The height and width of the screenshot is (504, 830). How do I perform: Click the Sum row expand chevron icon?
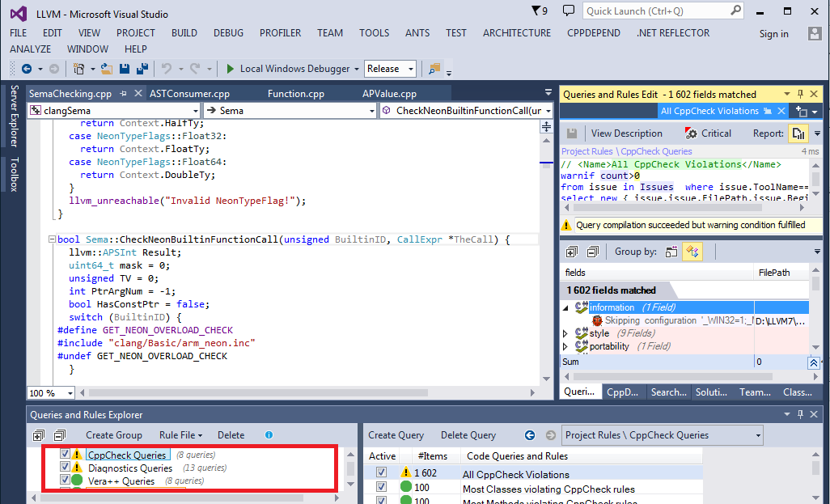814,362
